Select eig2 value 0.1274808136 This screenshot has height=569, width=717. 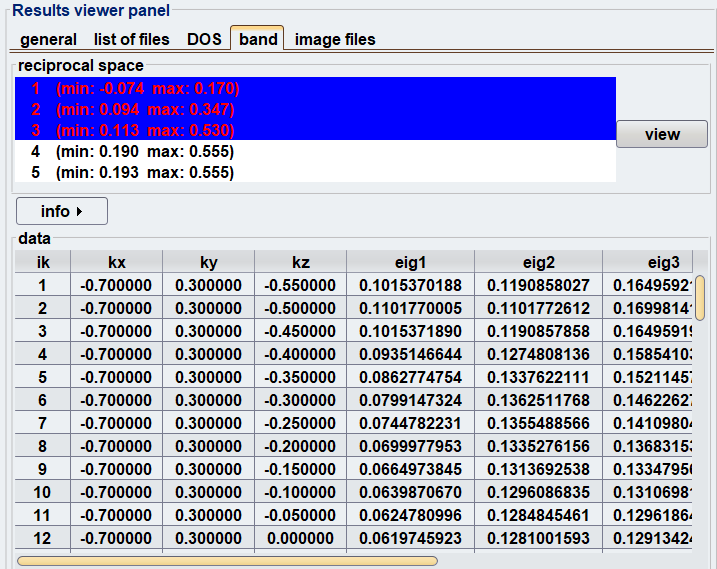(538, 354)
